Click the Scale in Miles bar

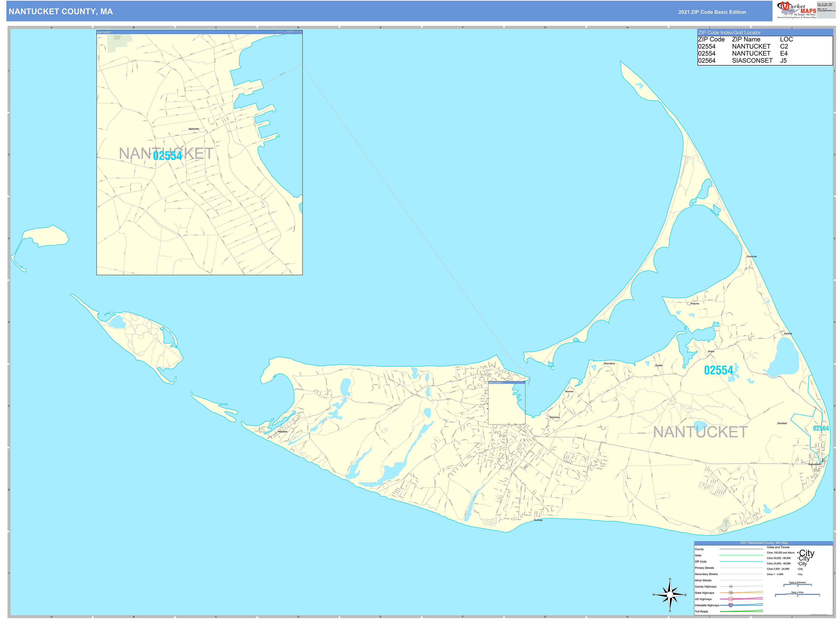click(x=798, y=594)
